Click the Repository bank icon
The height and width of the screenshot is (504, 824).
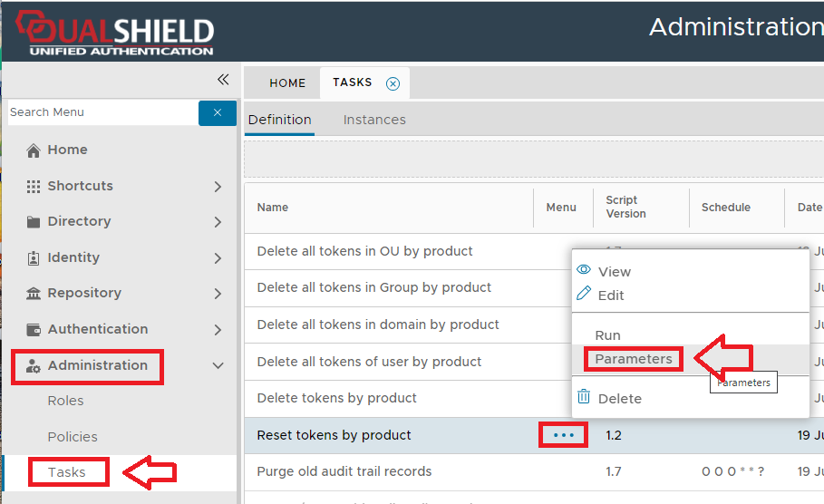tap(34, 294)
